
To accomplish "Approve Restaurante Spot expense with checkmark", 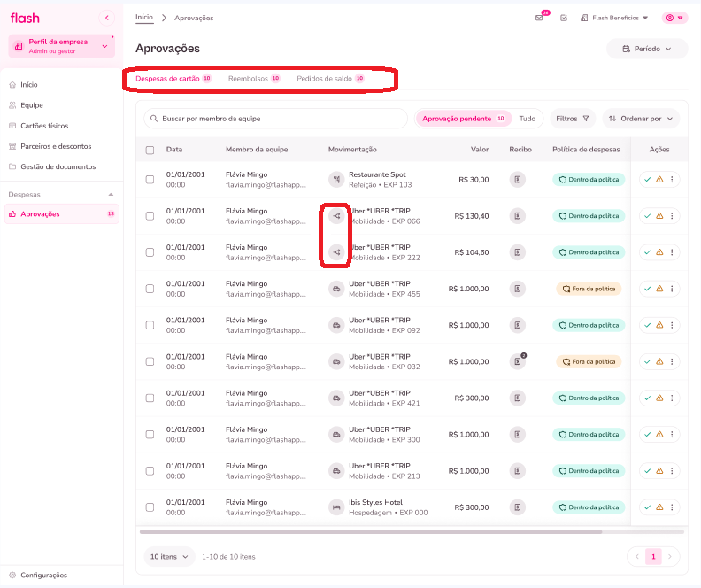I will [x=647, y=179].
